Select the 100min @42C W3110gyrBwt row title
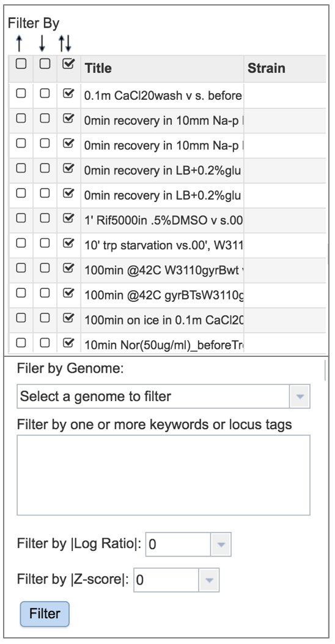 click(x=164, y=270)
